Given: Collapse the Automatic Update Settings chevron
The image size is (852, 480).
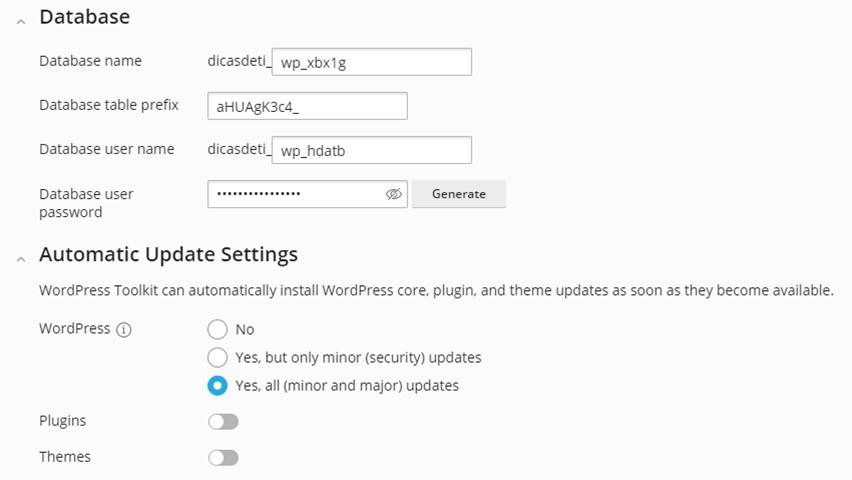Looking at the screenshot, I should (21, 258).
